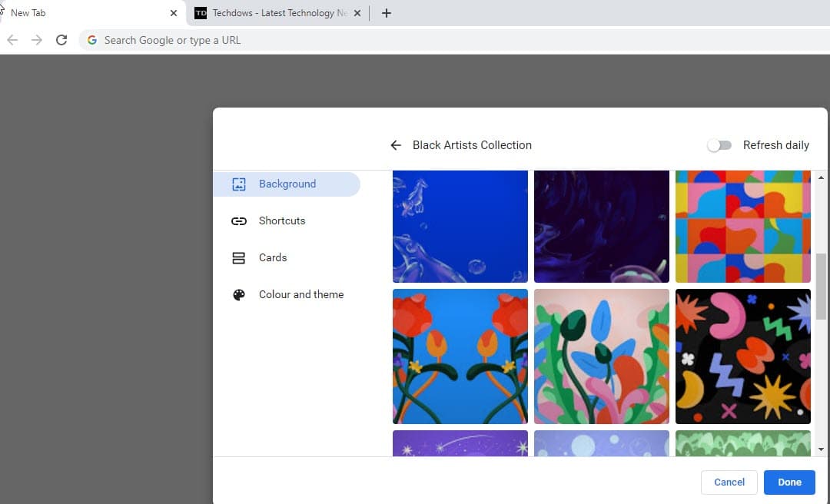Image resolution: width=830 pixels, height=504 pixels.
Task: Click the Black Artists Collection title
Action: [472, 145]
